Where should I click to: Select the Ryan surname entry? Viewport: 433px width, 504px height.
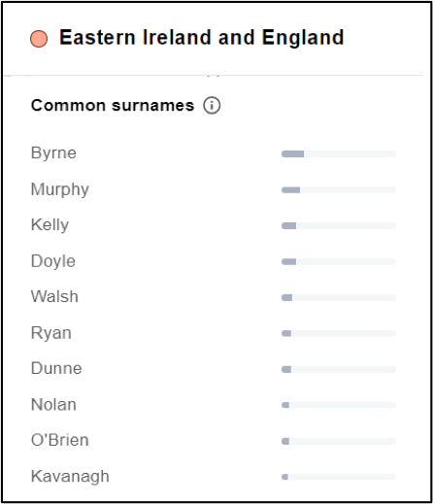pyautogui.click(x=51, y=333)
